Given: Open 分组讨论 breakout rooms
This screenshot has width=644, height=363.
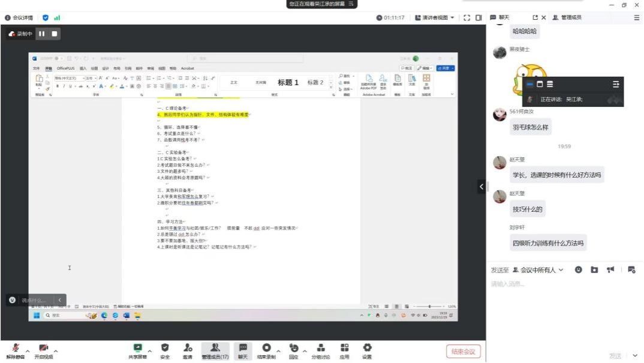Looking at the screenshot, I should coord(321,349).
